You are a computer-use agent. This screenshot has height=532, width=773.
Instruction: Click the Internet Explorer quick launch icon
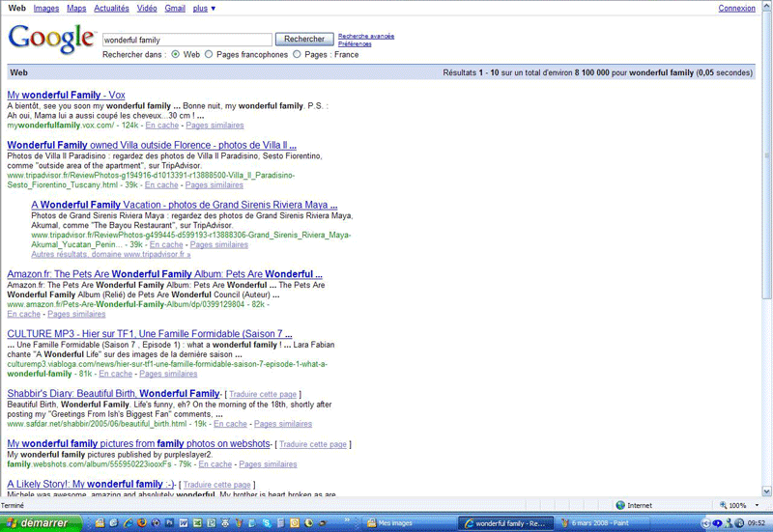pyautogui.click(x=128, y=522)
